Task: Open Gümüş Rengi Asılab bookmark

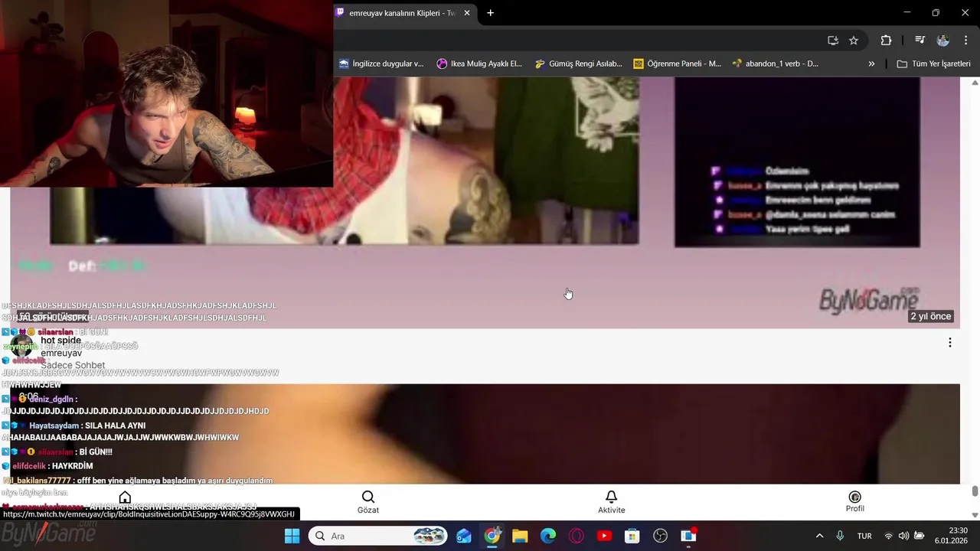Action: (x=579, y=64)
